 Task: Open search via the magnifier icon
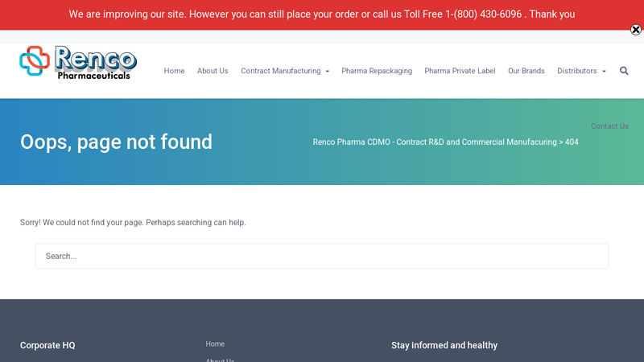pos(624,71)
